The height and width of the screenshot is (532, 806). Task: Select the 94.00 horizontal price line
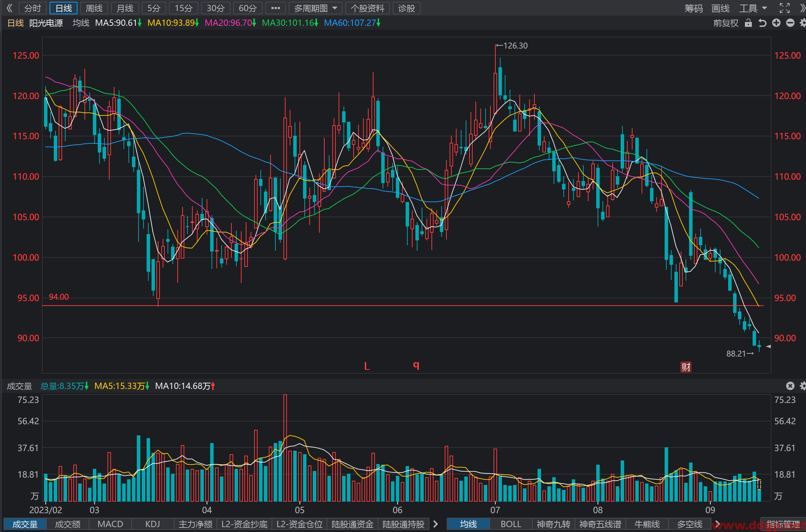(x=403, y=306)
